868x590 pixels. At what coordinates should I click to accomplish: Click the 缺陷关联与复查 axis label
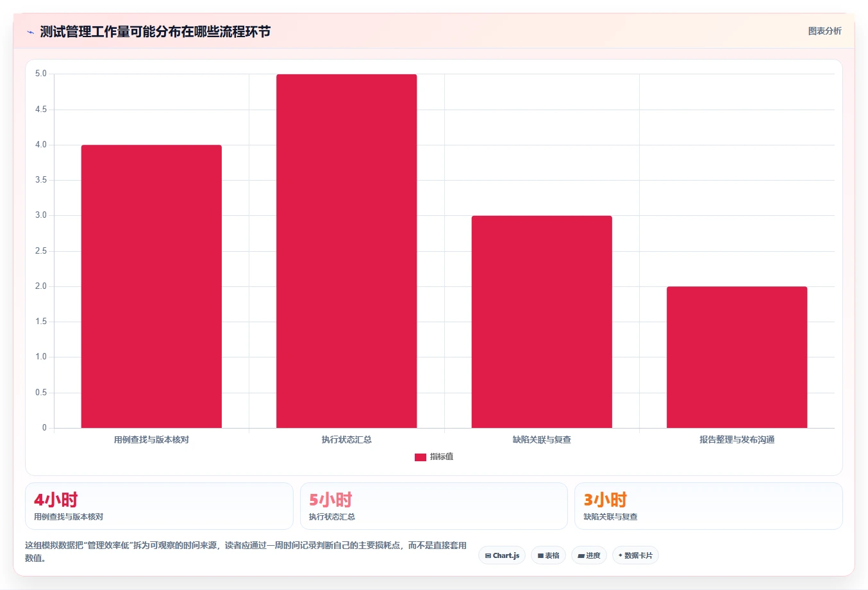pos(542,439)
